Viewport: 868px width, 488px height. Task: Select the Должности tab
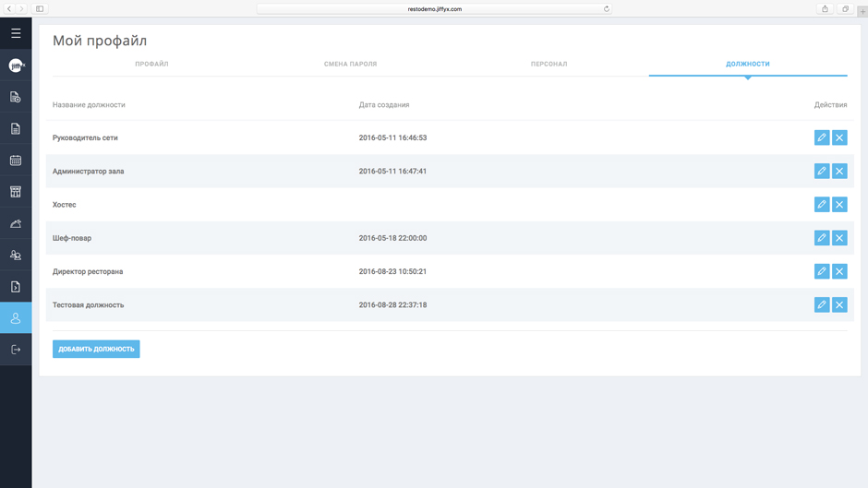click(x=747, y=65)
